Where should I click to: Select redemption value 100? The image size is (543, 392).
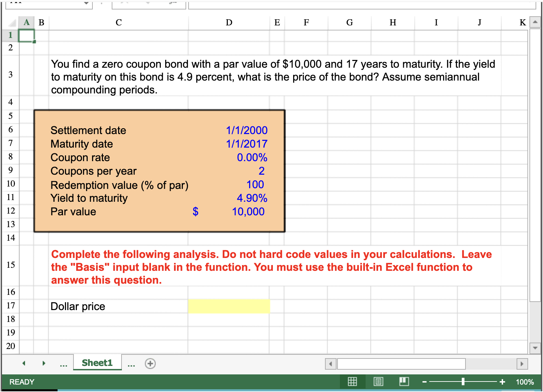255,184
